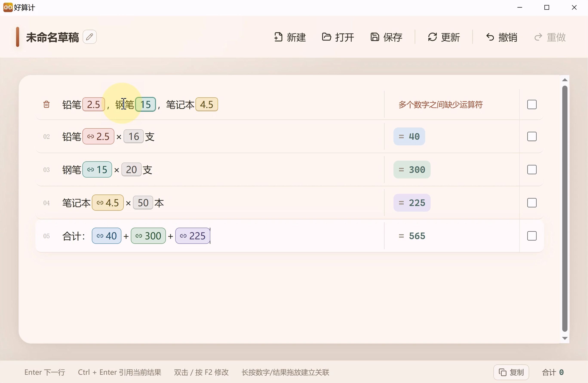The image size is (588, 383).
Task: Check the box for the = 40 row
Action: tap(532, 136)
